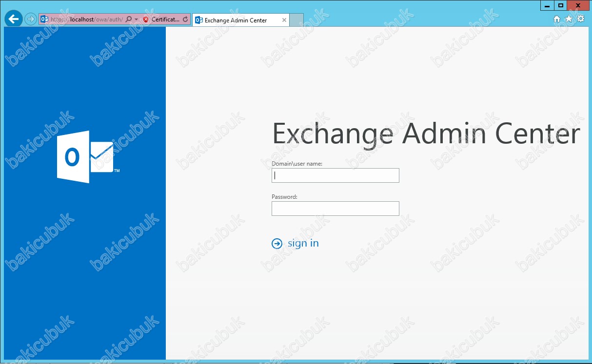
Task: Click the sign in link
Action: [x=296, y=243]
